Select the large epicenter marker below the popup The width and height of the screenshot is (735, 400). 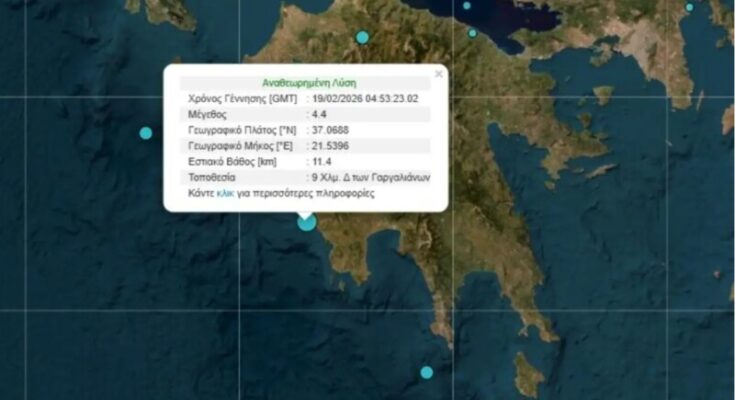307,221
